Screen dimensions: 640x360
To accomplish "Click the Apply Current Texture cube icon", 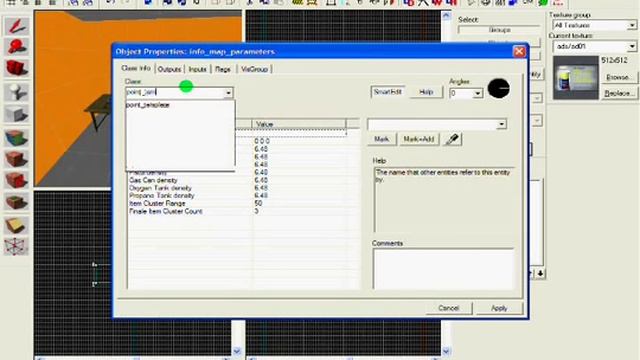I will click(x=16, y=159).
